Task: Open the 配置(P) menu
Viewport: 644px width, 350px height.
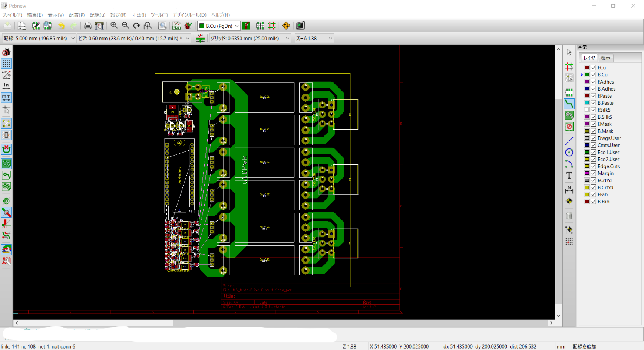Action: [x=77, y=15]
